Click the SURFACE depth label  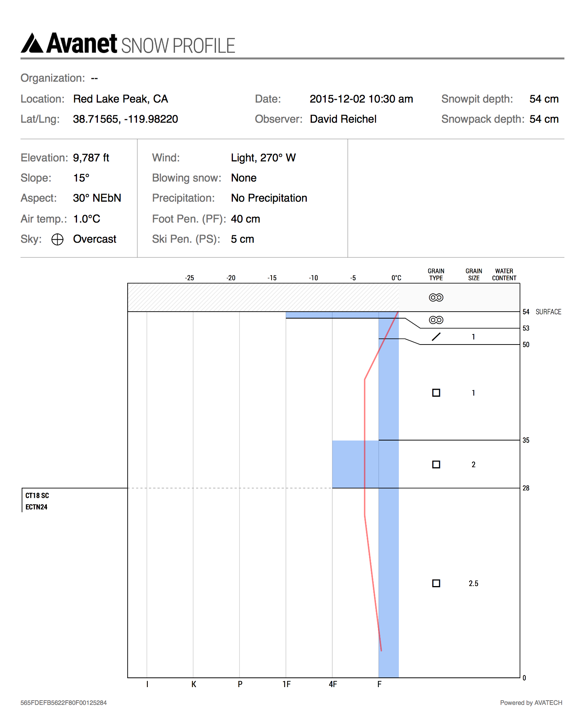coord(548,312)
